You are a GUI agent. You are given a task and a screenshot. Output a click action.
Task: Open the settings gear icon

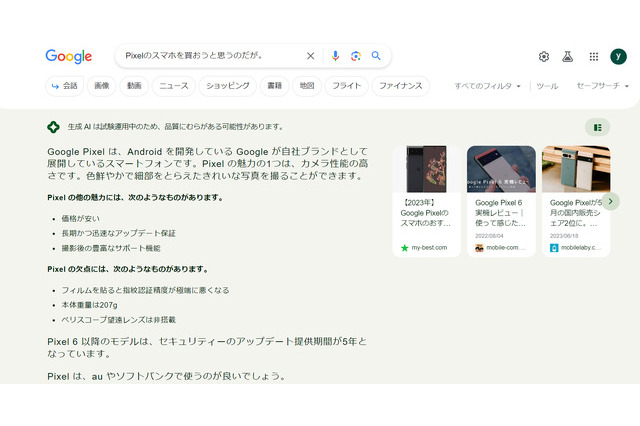[544, 56]
